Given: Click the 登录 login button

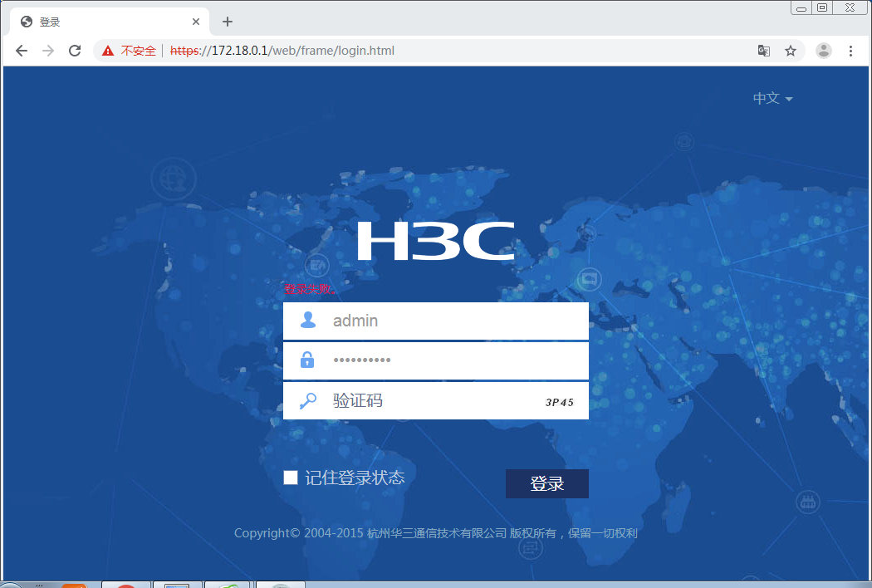Looking at the screenshot, I should (546, 483).
